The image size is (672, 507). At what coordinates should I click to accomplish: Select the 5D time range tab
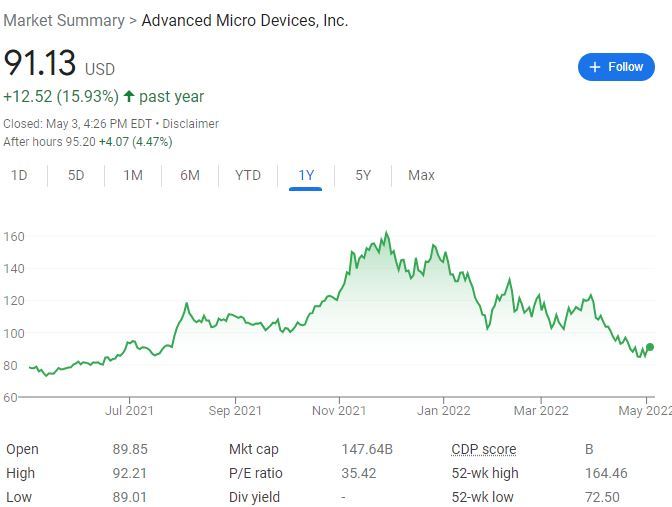tap(76, 175)
